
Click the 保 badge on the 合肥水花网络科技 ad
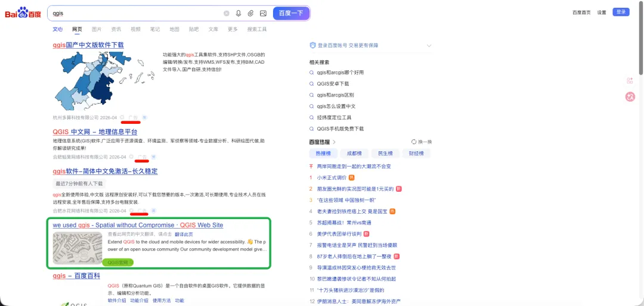click(x=154, y=210)
